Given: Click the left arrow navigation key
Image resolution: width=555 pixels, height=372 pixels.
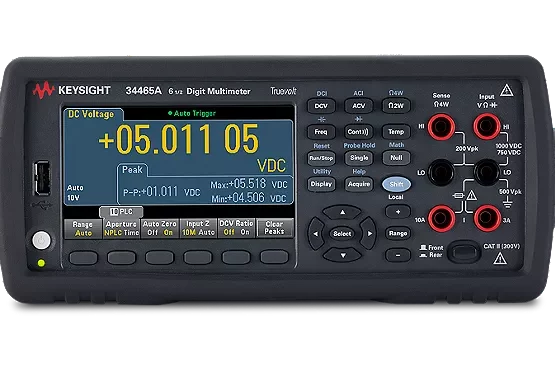Looking at the screenshot, I should point(316,233).
